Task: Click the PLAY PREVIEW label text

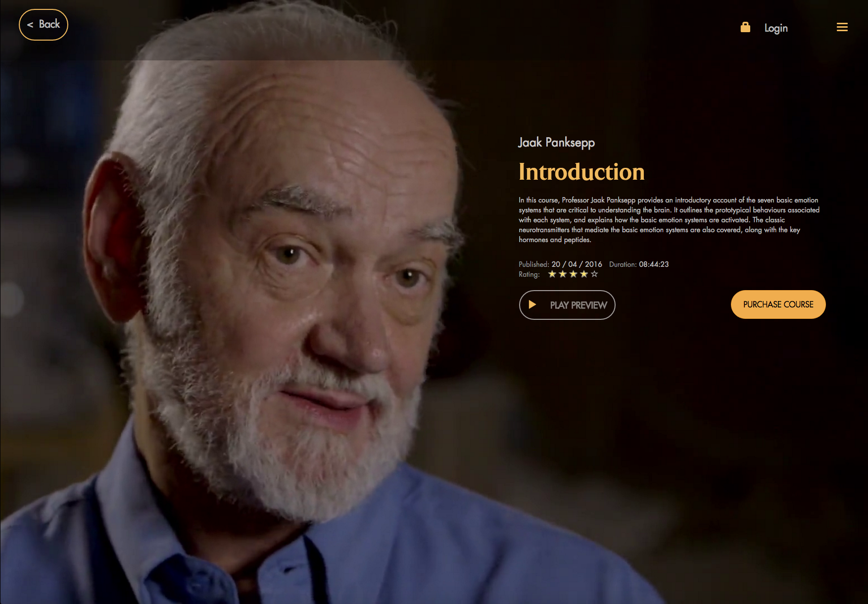Action: pyautogui.click(x=579, y=305)
